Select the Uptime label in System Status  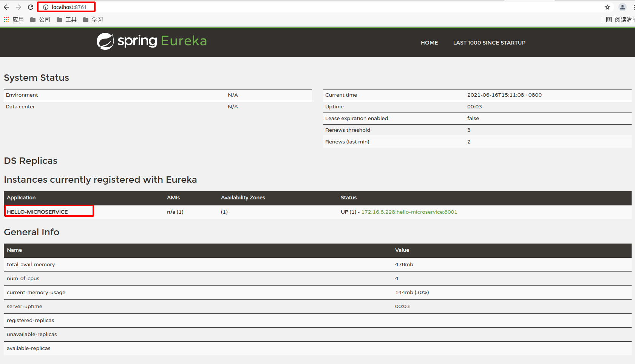[x=334, y=106]
